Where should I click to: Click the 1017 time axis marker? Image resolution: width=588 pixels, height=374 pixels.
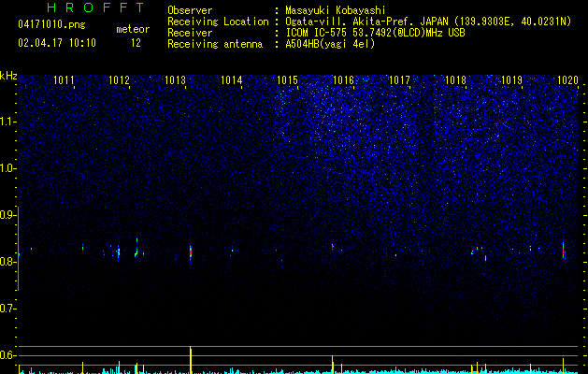point(400,80)
